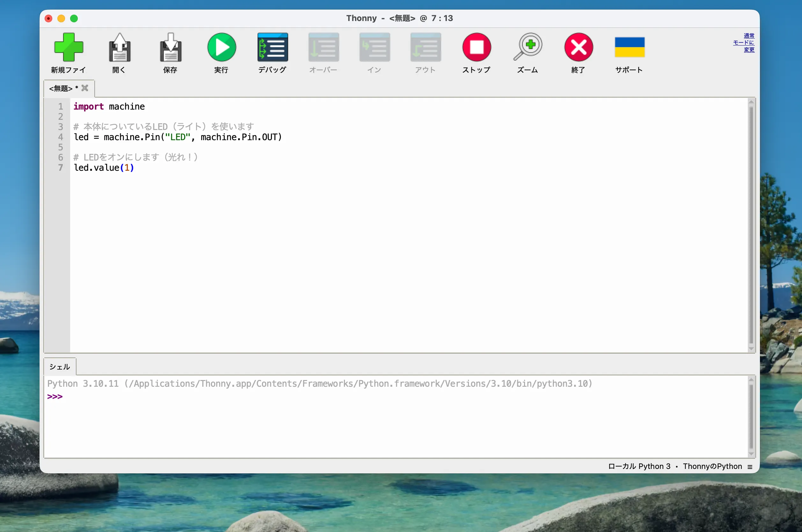The width and height of the screenshot is (802, 532).
Task: Click the アウト step-out toolbar icon
Action: tap(425, 47)
